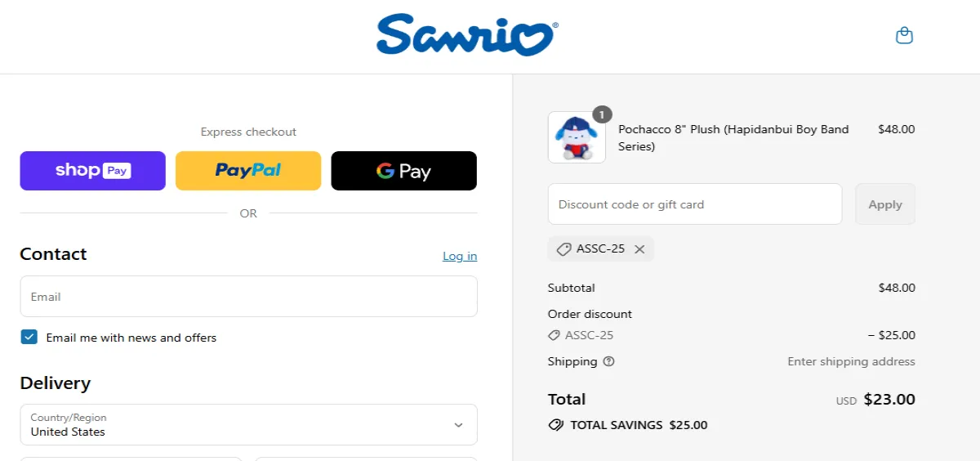Click the Apply discount button
Viewport: 980px width, 461px height.
click(x=885, y=204)
